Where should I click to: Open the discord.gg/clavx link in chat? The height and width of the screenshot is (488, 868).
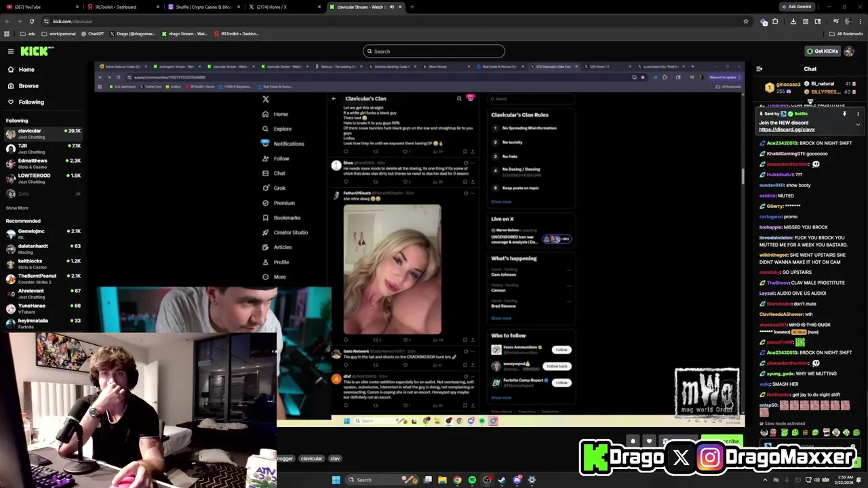click(x=787, y=129)
